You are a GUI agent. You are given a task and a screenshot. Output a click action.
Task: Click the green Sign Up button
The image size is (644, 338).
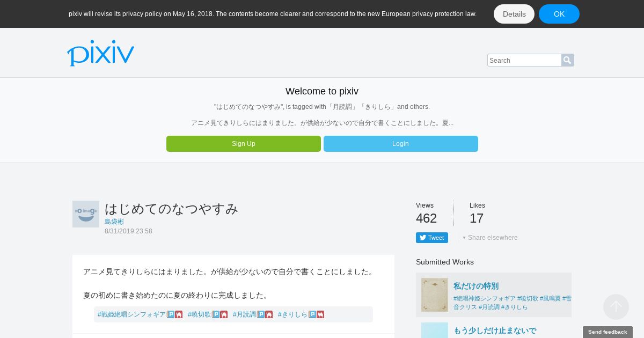[244, 144]
